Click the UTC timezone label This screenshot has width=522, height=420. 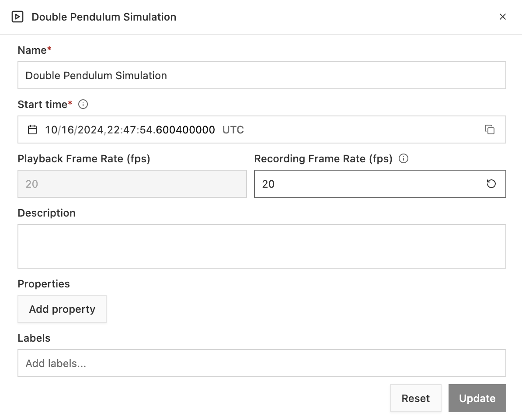233,130
